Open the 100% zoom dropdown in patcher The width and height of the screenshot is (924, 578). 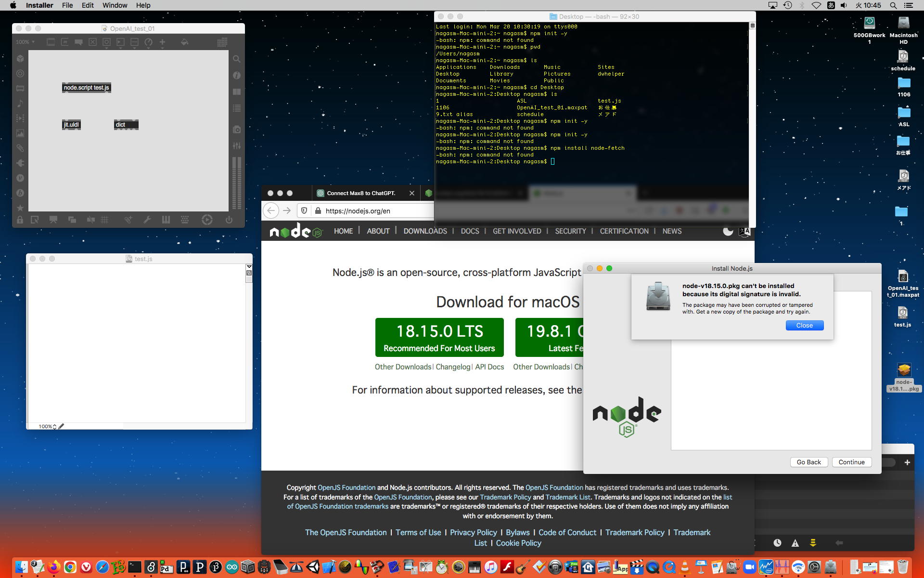point(25,42)
